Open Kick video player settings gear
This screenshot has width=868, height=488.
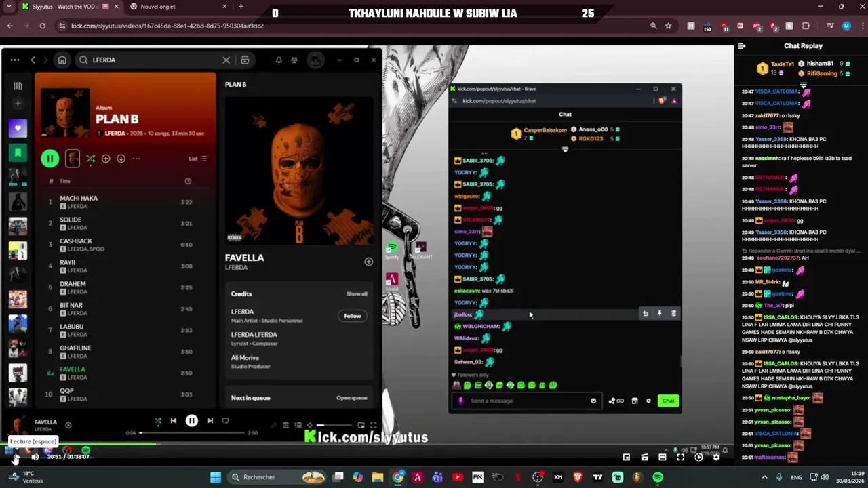[x=716, y=457]
